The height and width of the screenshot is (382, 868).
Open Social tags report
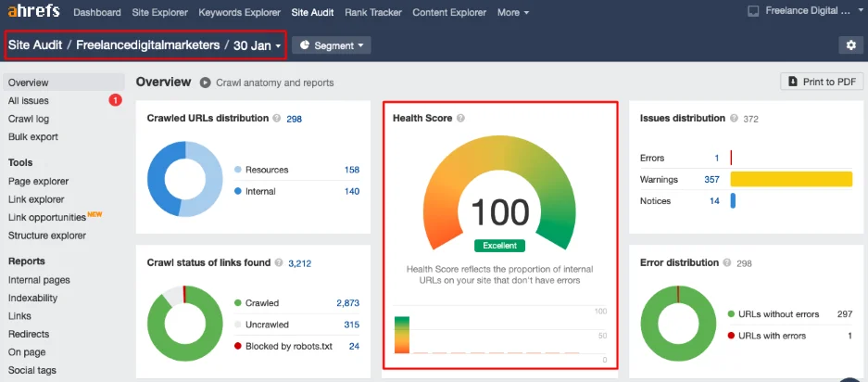(32, 370)
